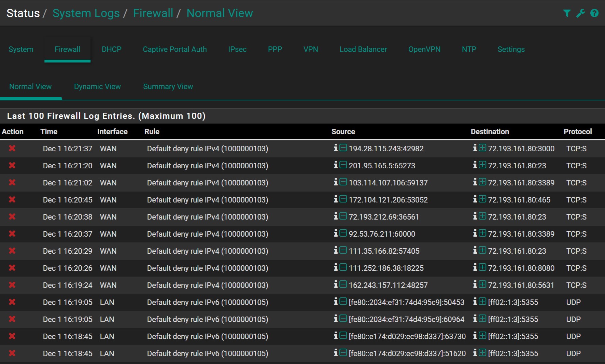Show info for source 194.28.115.243
The width and height of the screenshot is (605, 364).
point(336,148)
